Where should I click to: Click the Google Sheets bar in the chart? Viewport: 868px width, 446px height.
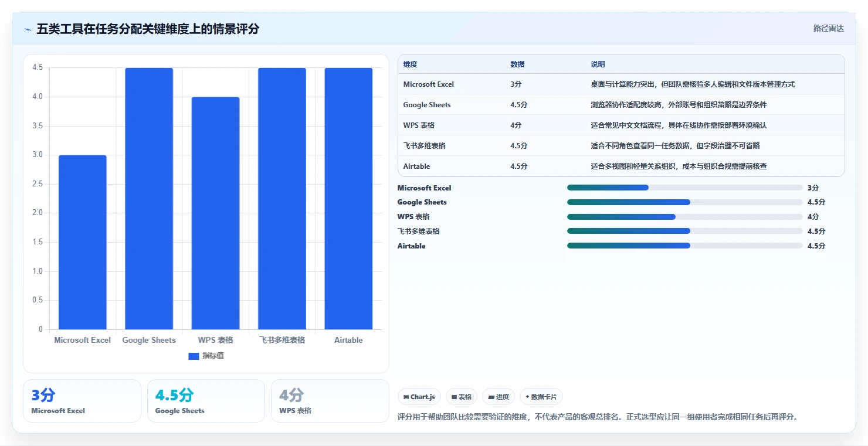149,199
